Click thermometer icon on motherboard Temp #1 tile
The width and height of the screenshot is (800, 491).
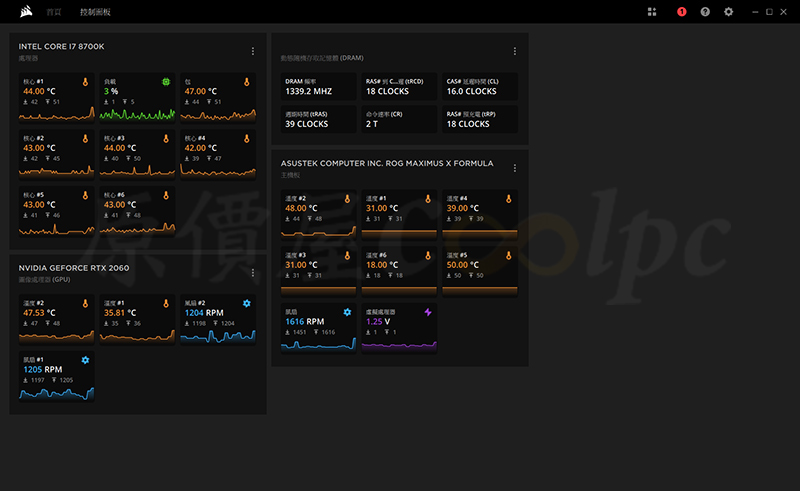pyautogui.click(x=428, y=199)
